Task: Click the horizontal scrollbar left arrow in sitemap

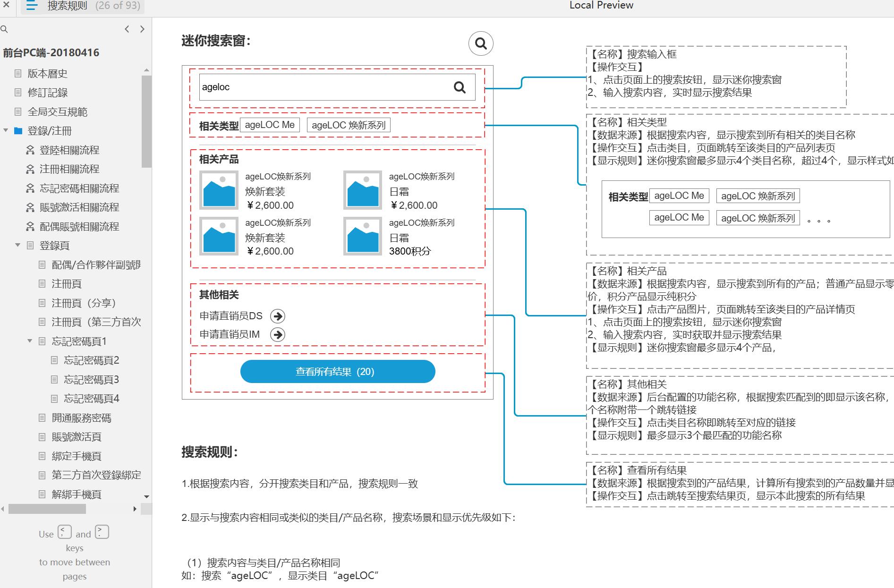Action: tap(3, 509)
